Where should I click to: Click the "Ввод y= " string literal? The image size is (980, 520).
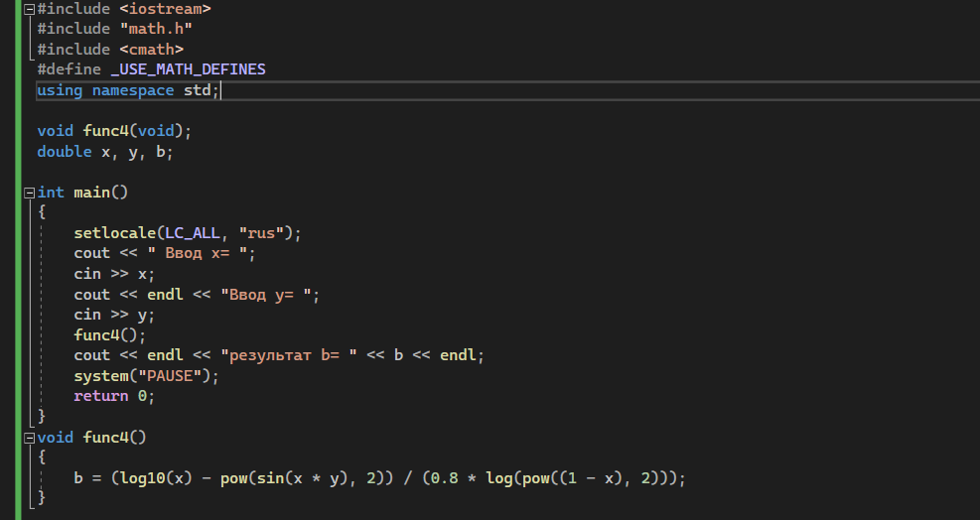[x=266, y=295]
